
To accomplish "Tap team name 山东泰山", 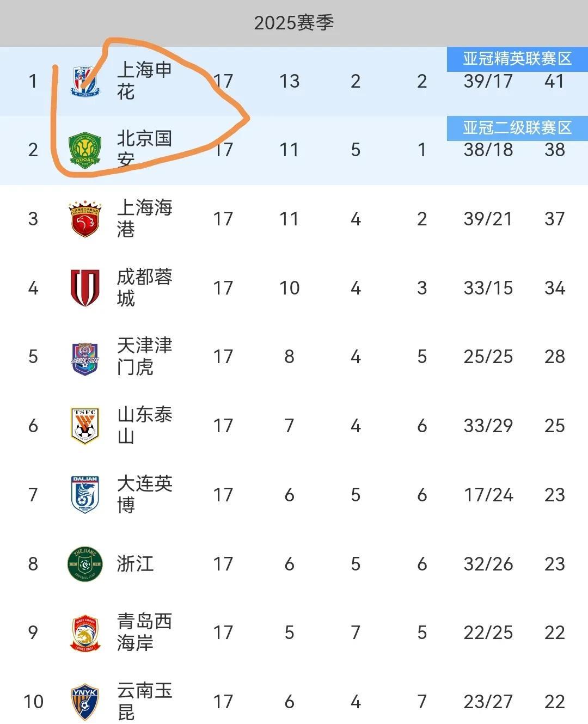I will point(144,425).
